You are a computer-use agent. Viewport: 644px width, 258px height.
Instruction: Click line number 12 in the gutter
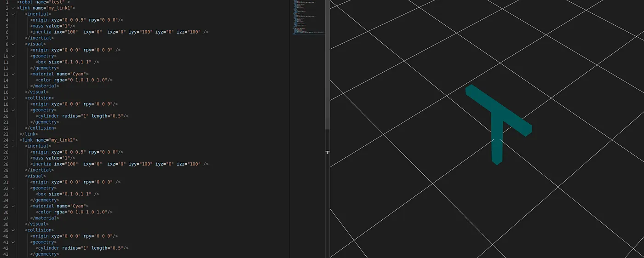click(x=6, y=68)
